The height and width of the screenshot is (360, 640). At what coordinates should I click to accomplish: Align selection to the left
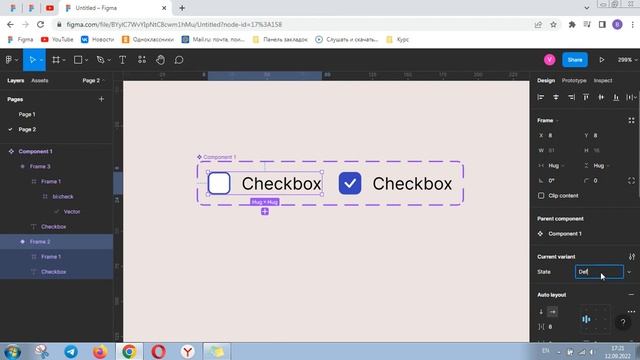(541, 97)
